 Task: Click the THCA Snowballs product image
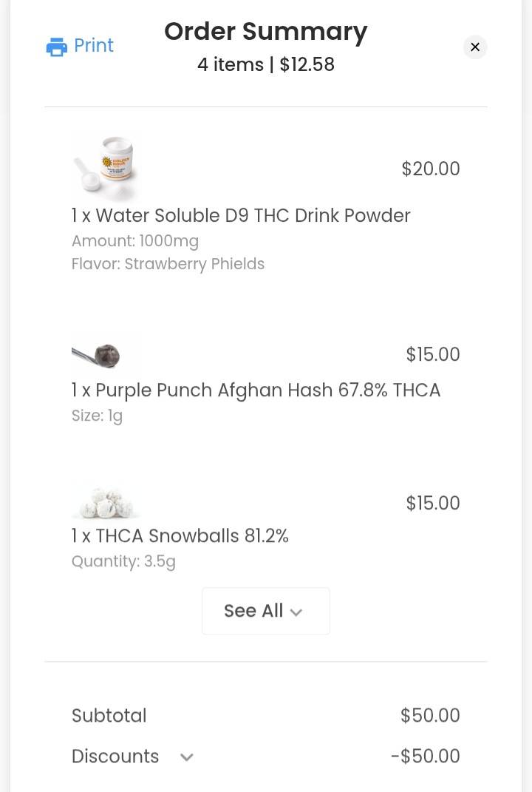pos(106,503)
